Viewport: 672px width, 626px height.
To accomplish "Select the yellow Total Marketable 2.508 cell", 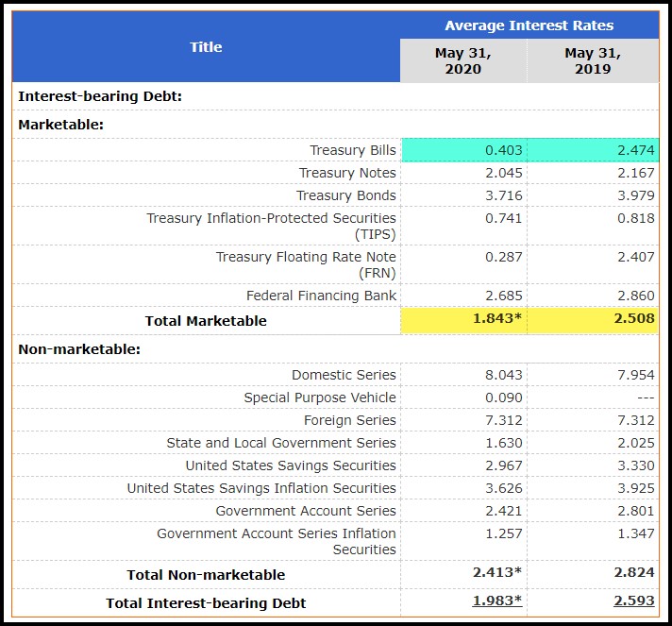I will [593, 320].
